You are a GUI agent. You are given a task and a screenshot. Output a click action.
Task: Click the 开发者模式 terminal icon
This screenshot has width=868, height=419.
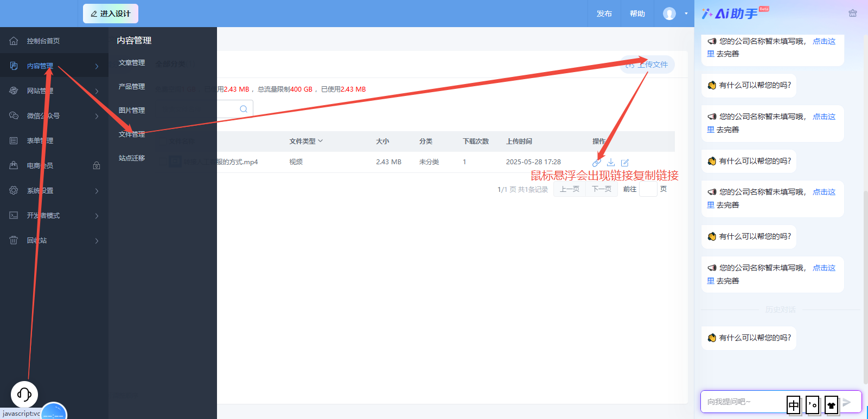(x=14, y=215)
